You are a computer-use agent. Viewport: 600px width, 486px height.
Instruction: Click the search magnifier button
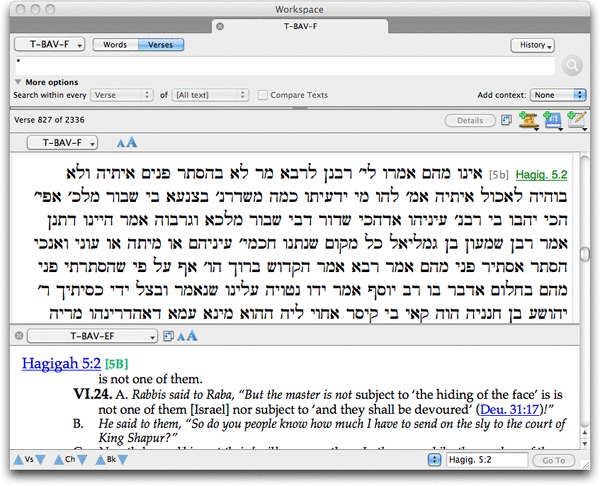click(572, 65)
